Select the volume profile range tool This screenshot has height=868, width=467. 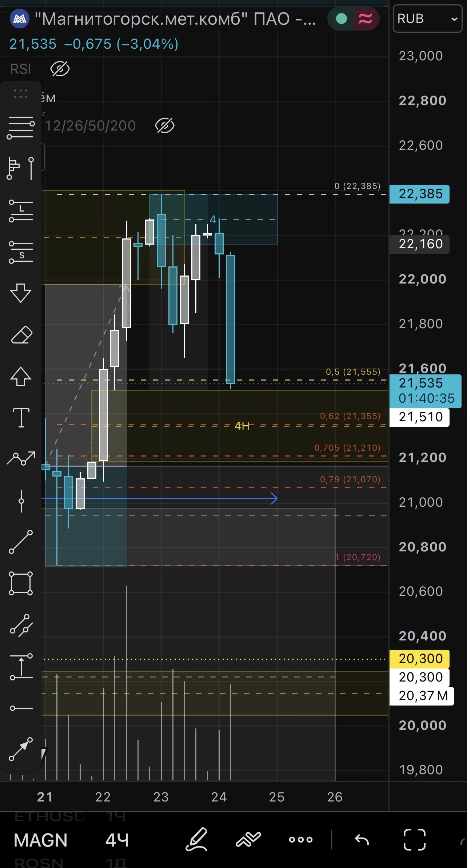coord(21,168)
